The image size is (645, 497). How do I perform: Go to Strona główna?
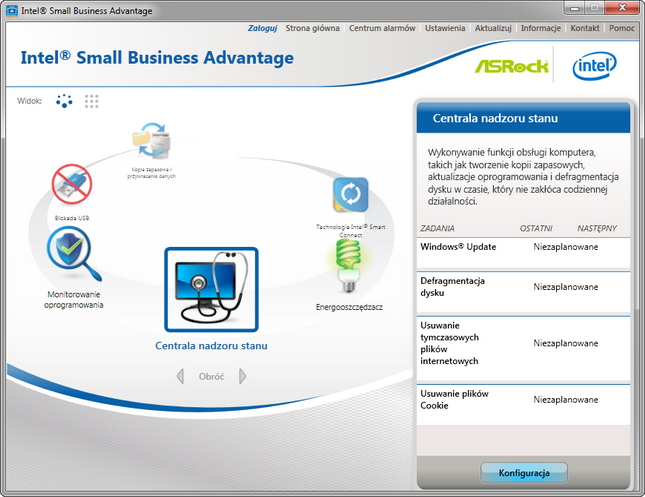313,28
